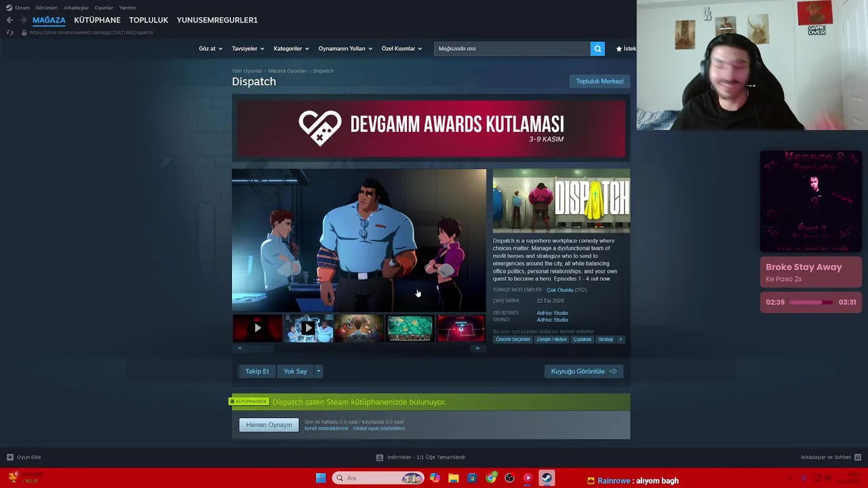Open Global oyun istatistikleri link
The width and height of the screenshot is (868, 488).
pos(378,428)
